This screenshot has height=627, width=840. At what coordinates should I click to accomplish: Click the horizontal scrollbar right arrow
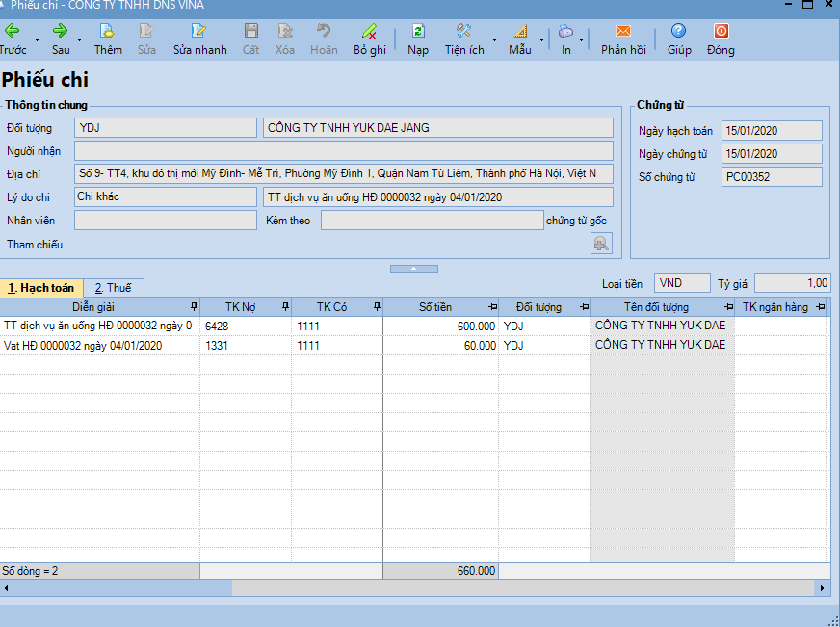pos(822,588)
